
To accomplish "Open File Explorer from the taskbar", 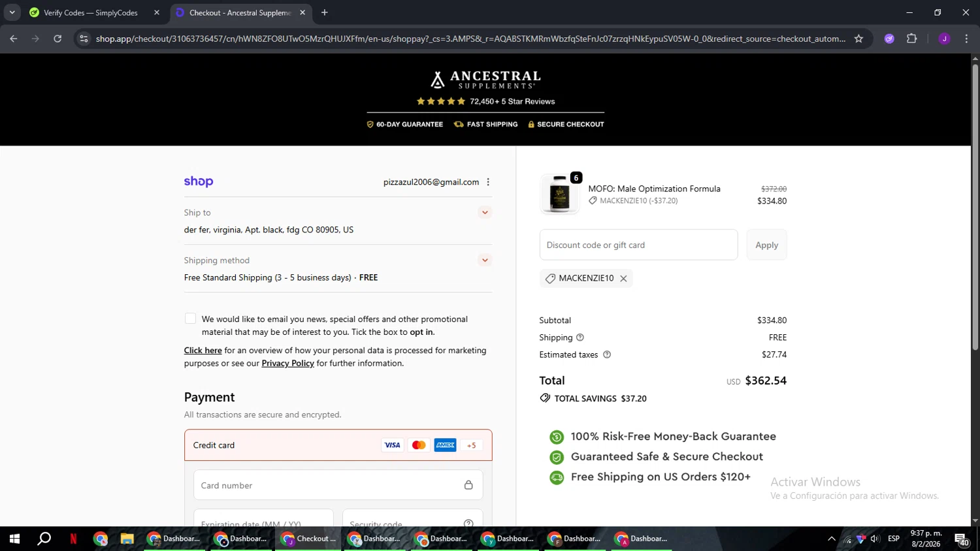I will pyautogui.click(x=127, y=539).
